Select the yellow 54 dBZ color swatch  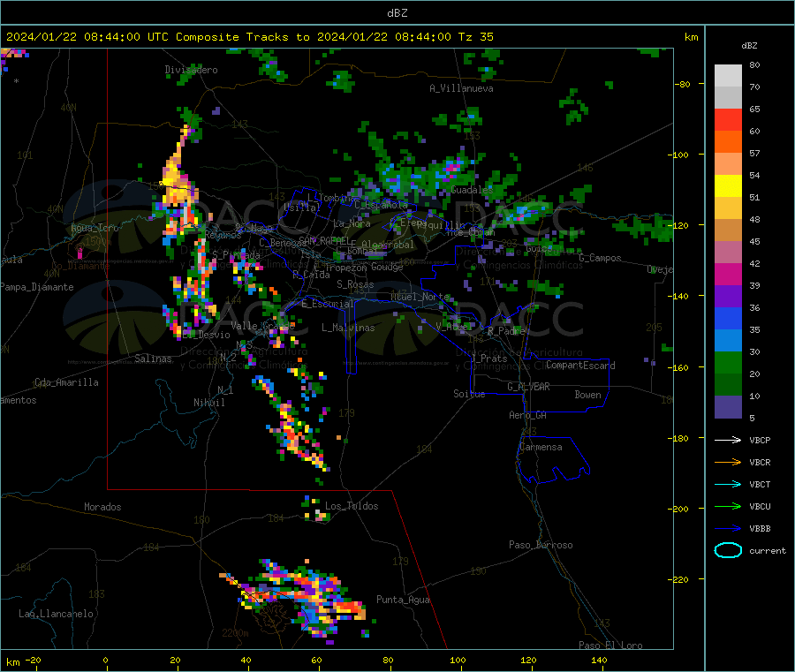728,186
